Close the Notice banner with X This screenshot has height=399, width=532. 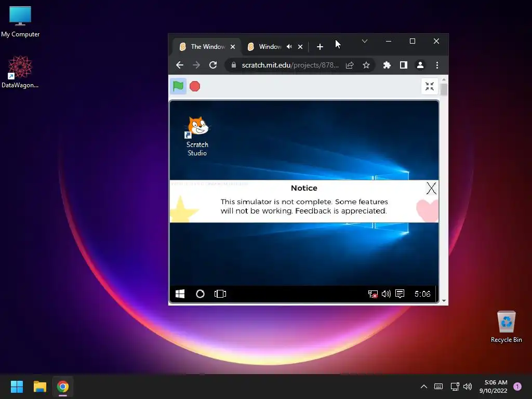click(x=431, y=188)
